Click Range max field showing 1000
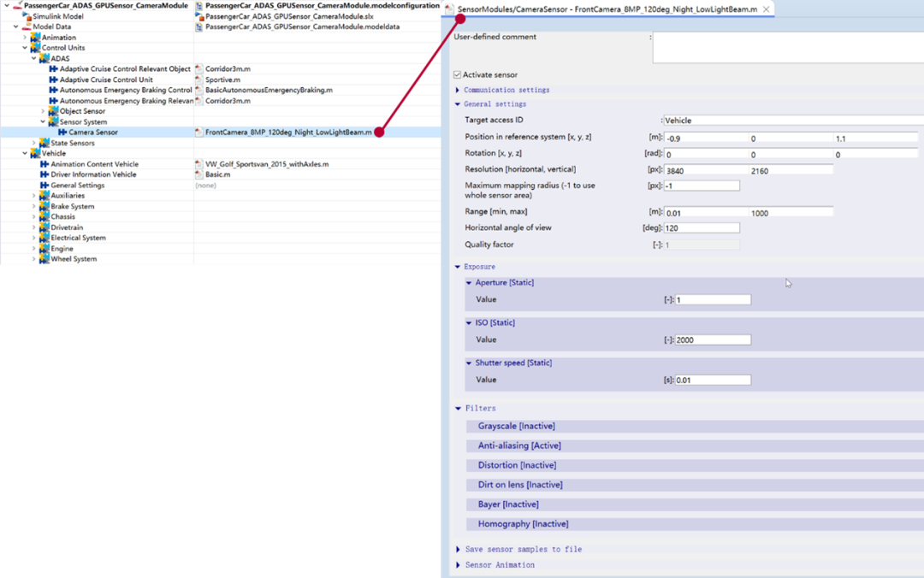The width and height of the screenshot is (924, 578). pos(791,213)
